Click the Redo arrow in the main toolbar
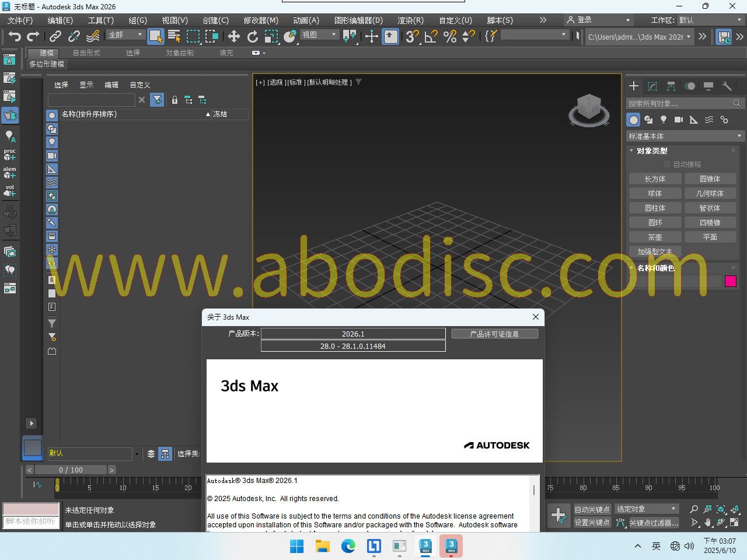Viewport: 747px width, 560px height. pos(33,37)
